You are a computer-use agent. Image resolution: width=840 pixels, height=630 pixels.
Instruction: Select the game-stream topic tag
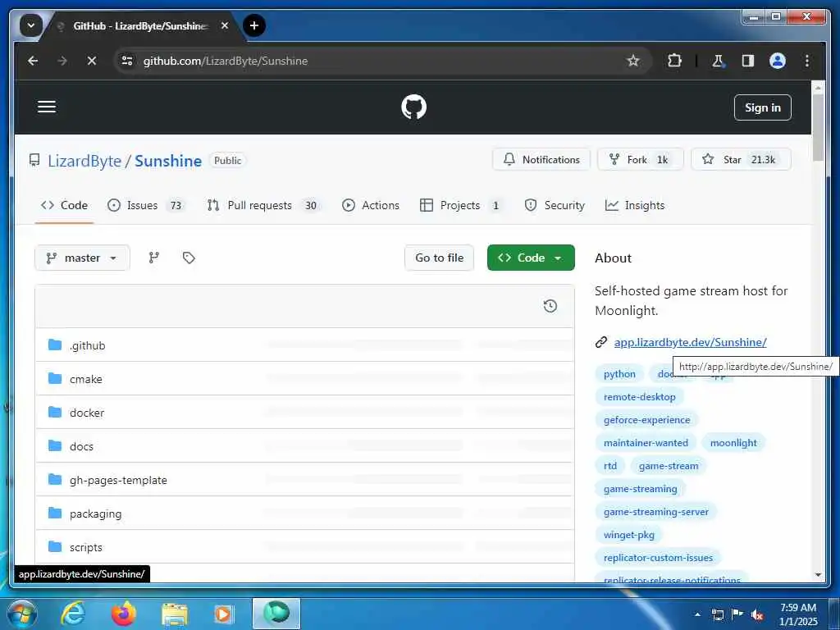pos(669,466)
